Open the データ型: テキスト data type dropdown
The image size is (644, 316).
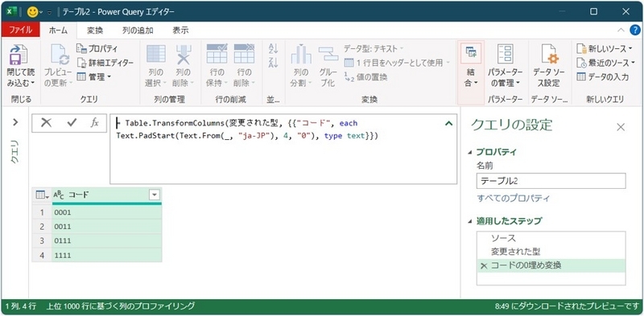pyautogui.click(x=374, y=48)
